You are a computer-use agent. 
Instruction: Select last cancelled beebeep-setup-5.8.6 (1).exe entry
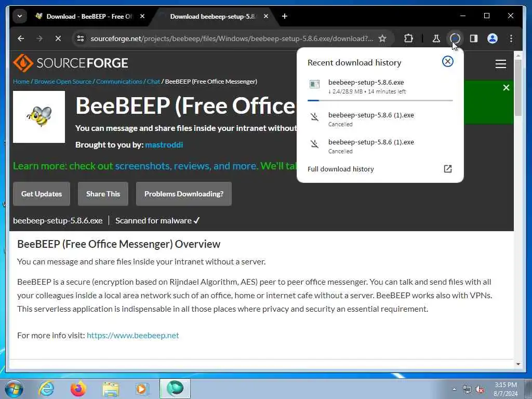[x=380, y=146]
